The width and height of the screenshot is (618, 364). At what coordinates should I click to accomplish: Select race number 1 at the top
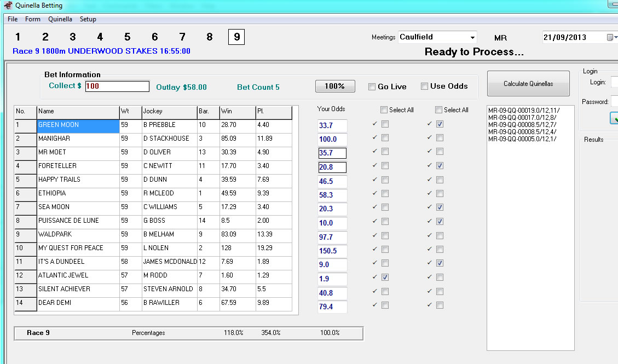(x=18, y=37)
